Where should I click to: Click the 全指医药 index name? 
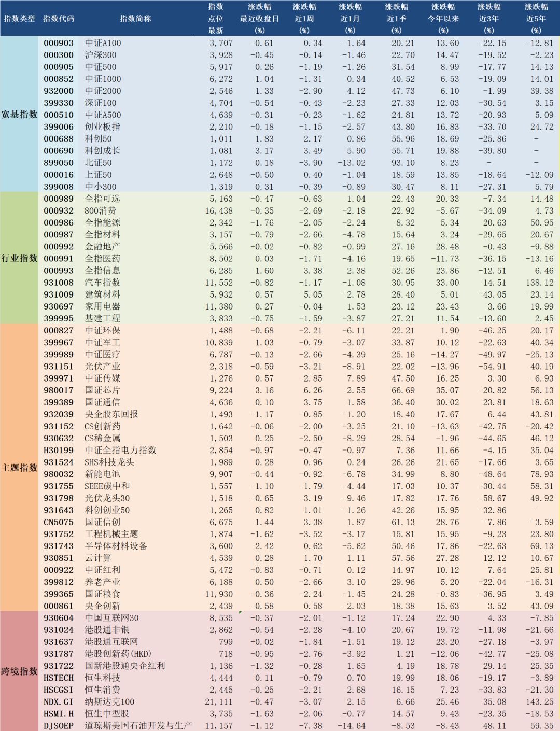[x=103, y=259]
